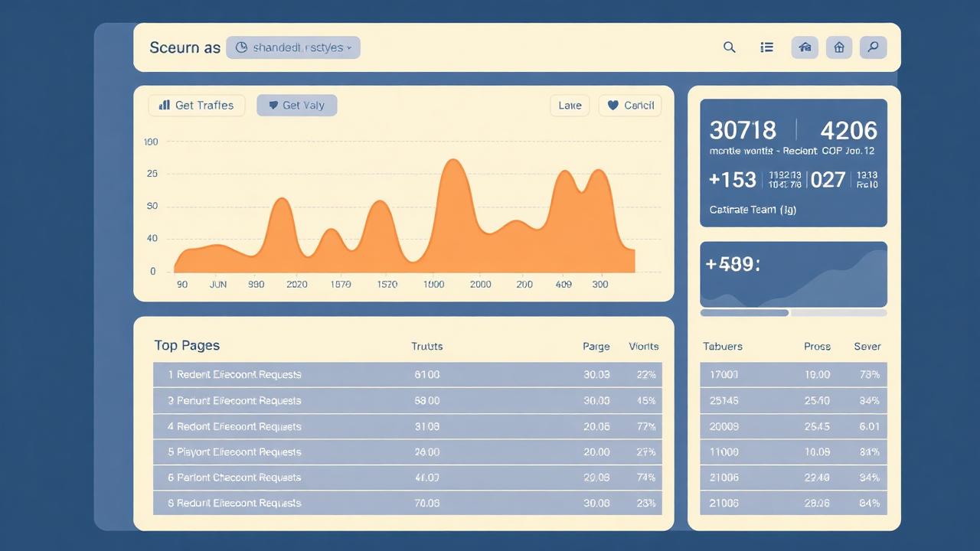This screenshot has height=551, width=980.
Task: Click the Catirate Team label in stats card
Action: point(753,210)
